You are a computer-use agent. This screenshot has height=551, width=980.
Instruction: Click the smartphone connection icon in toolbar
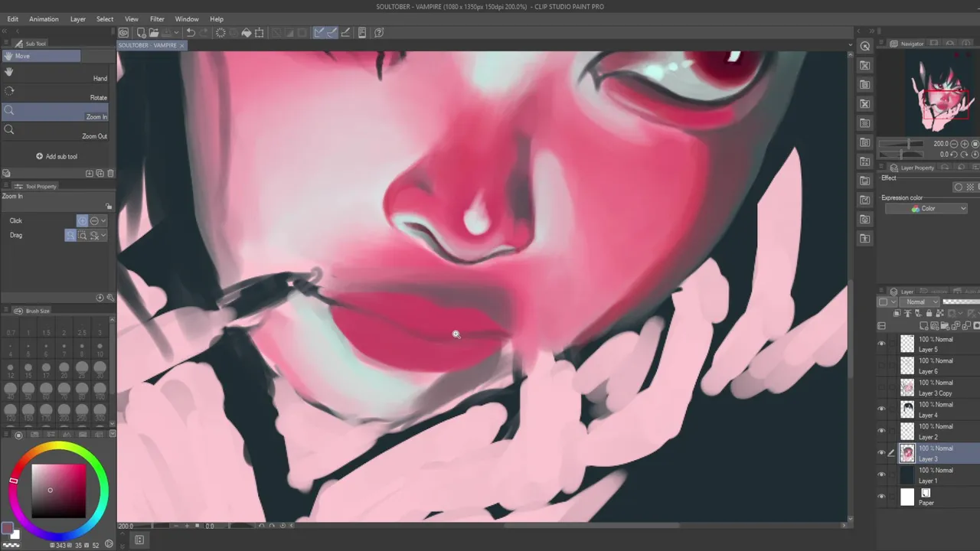pos(362,32)
